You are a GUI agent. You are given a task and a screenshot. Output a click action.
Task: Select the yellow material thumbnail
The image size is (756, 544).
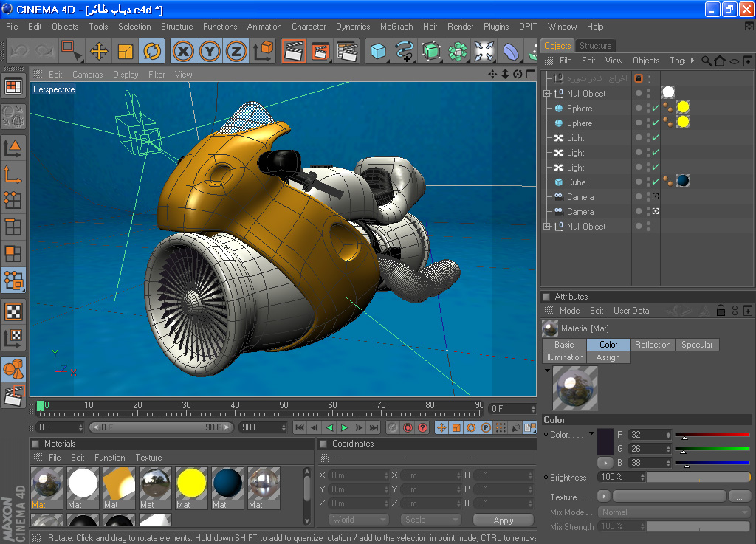click(191, 488)
